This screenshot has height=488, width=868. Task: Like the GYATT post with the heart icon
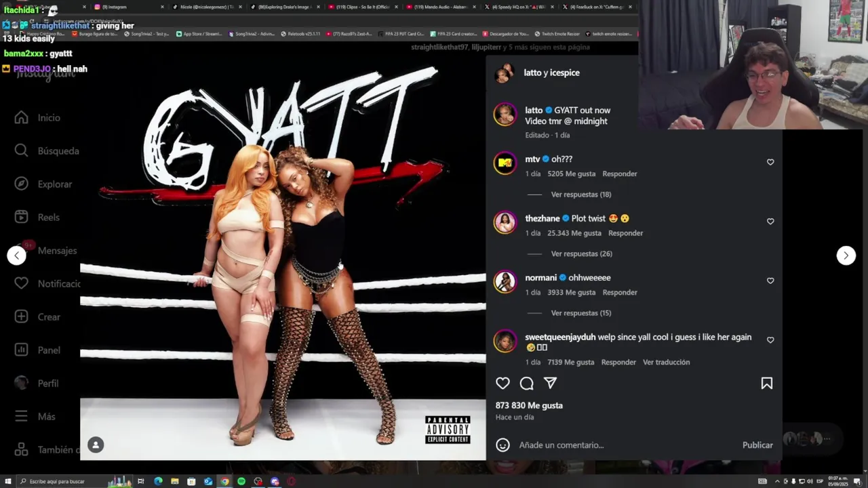502,384
